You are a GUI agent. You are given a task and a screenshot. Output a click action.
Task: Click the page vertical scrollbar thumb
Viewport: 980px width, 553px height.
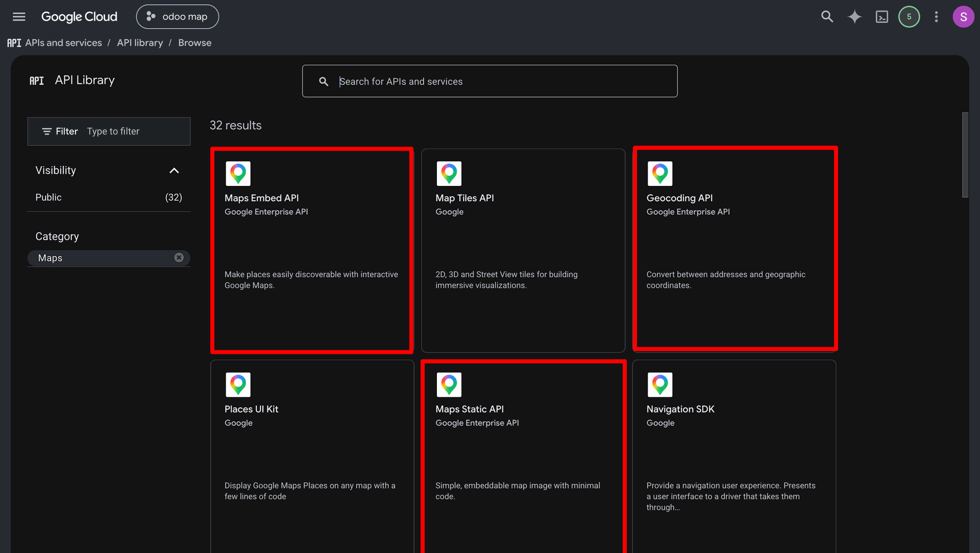click(x=965, y=155)
